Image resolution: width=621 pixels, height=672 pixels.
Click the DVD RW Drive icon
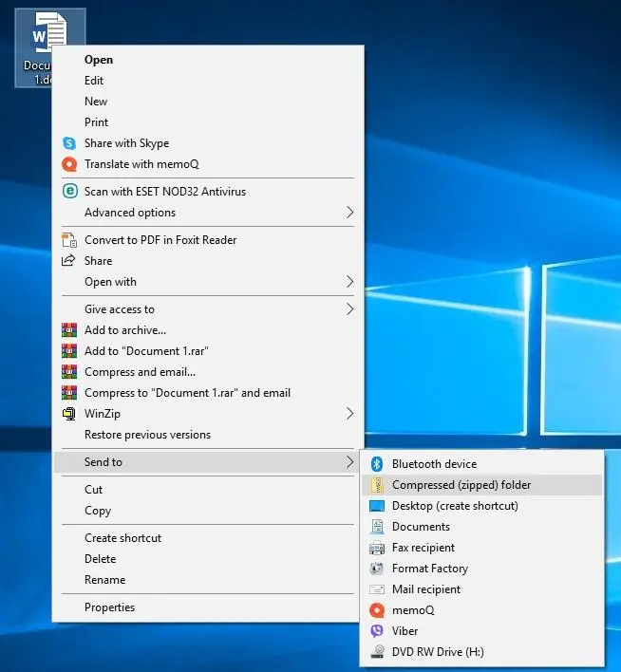pyautogui.click(x=376, y=652)
